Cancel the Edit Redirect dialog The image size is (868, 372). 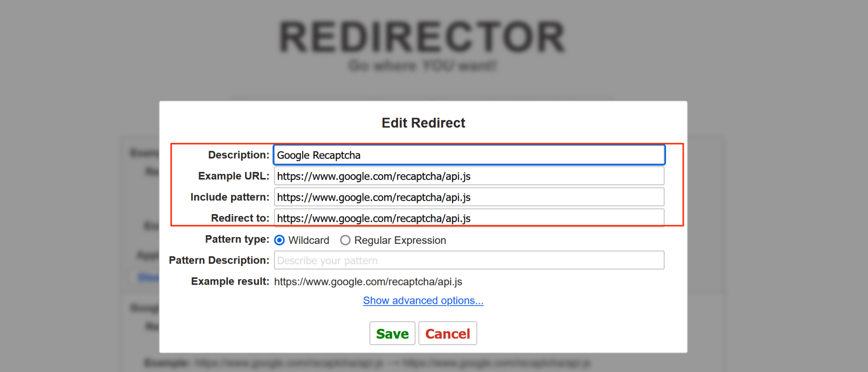pyautogui.click(x=447, y=334)
